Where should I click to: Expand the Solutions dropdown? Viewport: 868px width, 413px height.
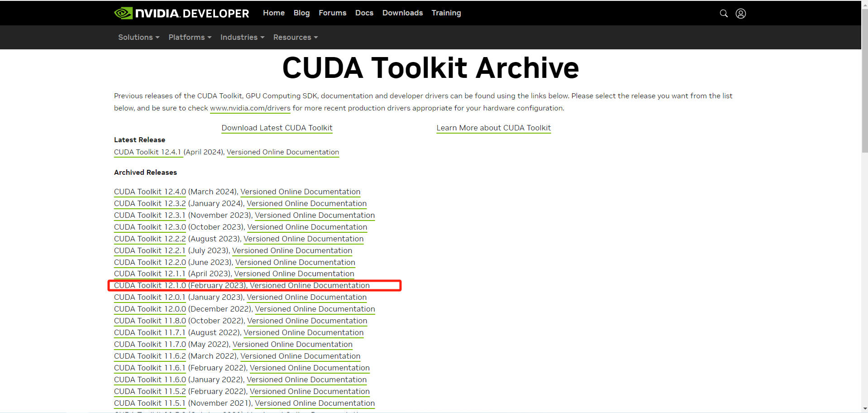138,37
